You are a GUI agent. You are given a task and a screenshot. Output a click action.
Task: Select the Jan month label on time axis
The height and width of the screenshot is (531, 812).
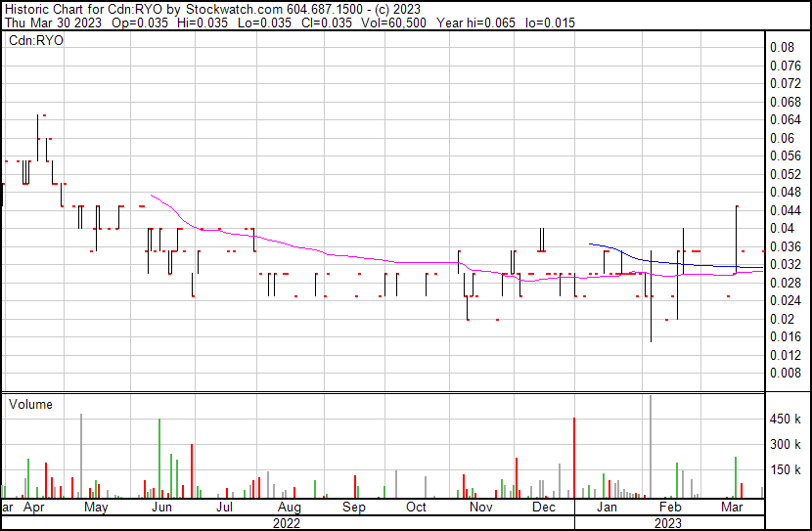pyautogui.click(x=608, y=508)
